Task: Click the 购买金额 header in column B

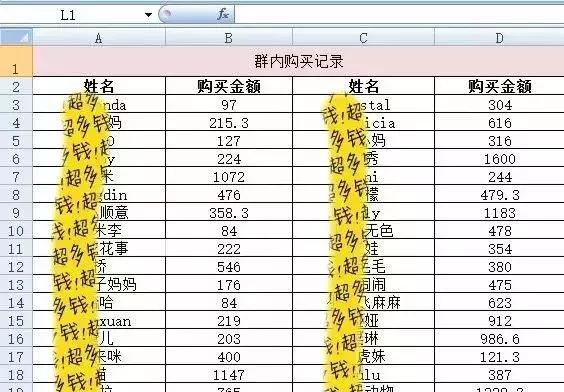Action: pos(229,86)
